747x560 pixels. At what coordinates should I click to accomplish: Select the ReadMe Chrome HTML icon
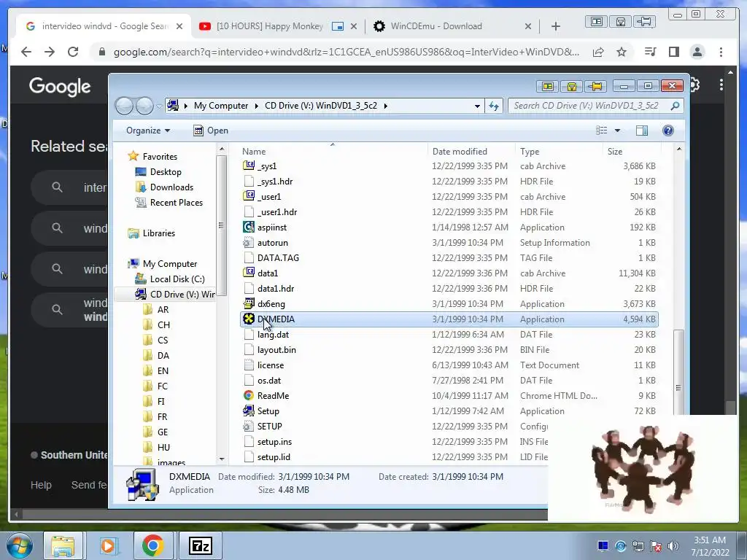249,395
